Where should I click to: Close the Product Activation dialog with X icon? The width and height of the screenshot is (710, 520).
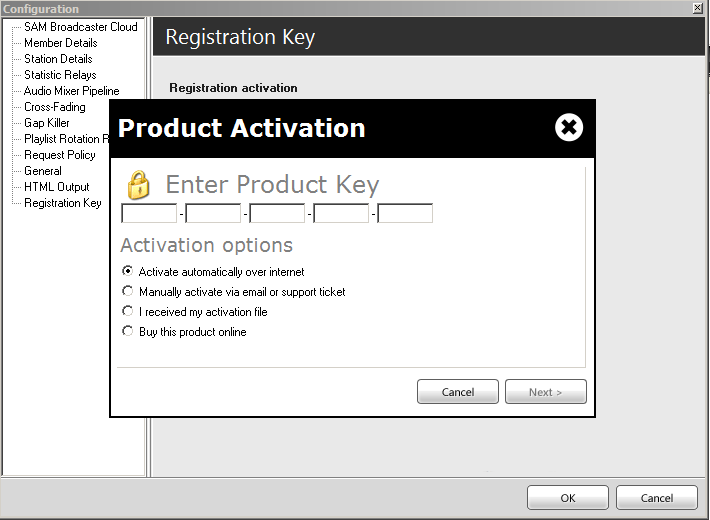point(569,127)
